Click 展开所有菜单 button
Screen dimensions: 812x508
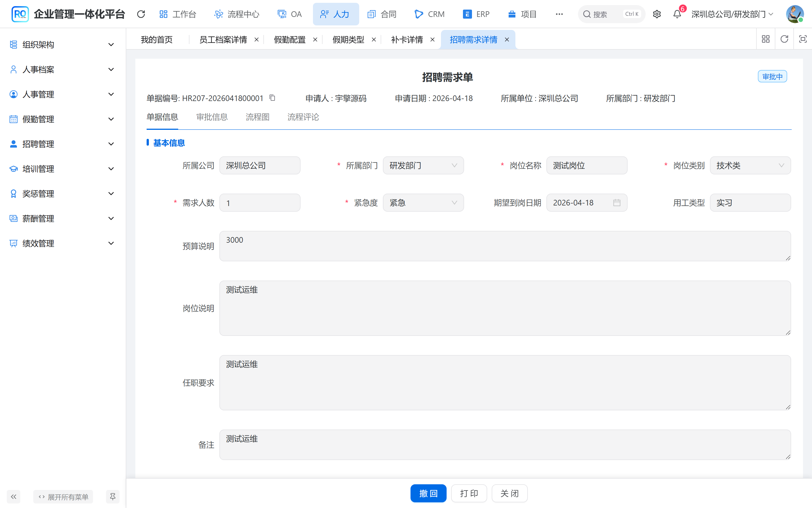[63, 497]
